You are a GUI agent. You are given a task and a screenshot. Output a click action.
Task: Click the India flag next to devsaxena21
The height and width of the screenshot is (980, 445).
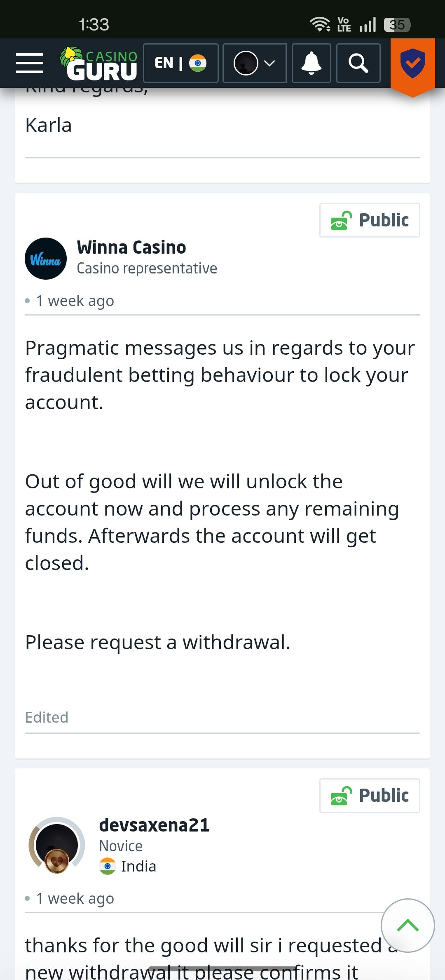(x=108, y=866)
